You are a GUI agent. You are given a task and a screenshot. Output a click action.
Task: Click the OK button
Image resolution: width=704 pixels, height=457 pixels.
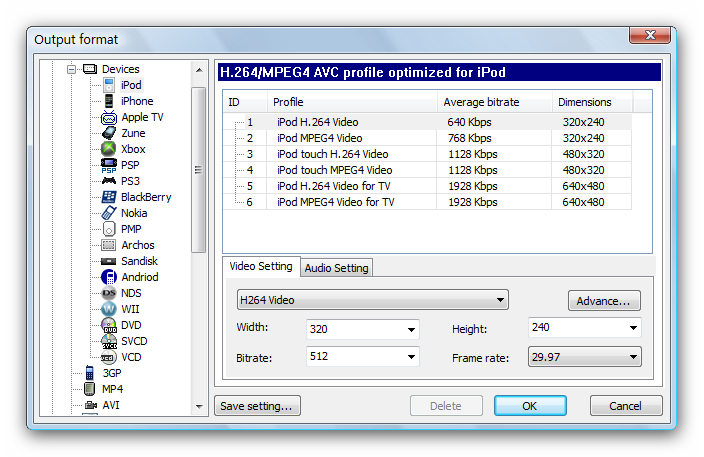click(530, 406)
